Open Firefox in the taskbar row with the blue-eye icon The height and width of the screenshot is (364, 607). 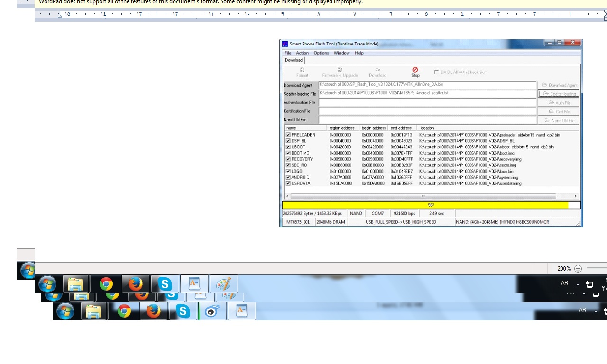click(153, 311)
